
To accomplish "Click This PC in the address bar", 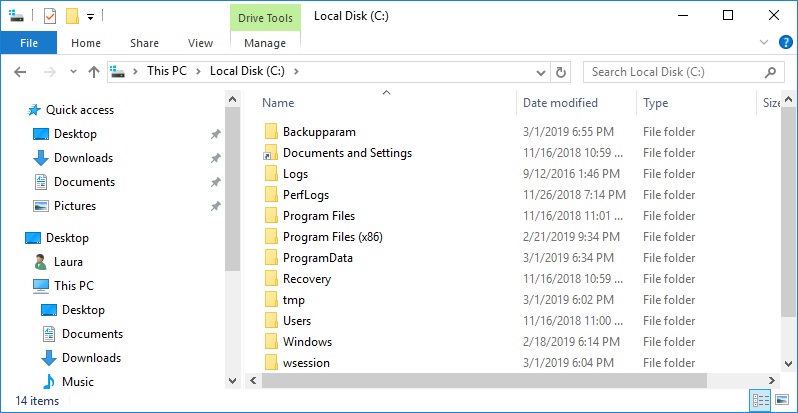I will click(167, 71).
